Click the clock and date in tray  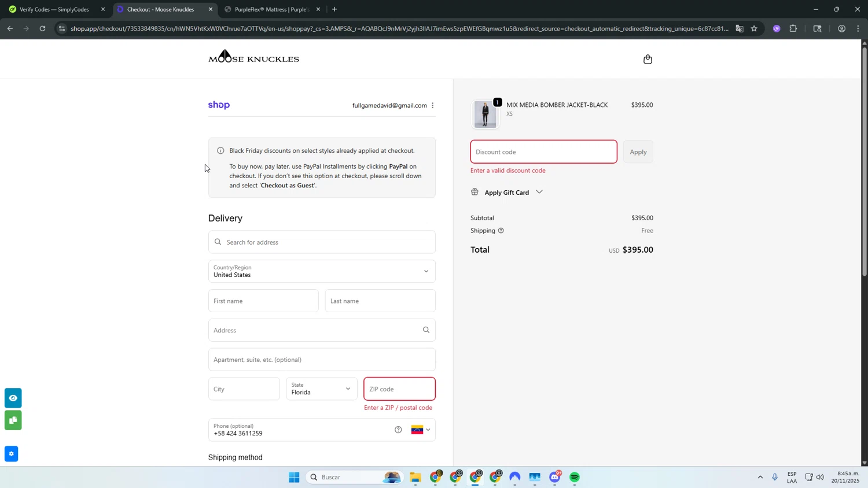pos(845,477)
